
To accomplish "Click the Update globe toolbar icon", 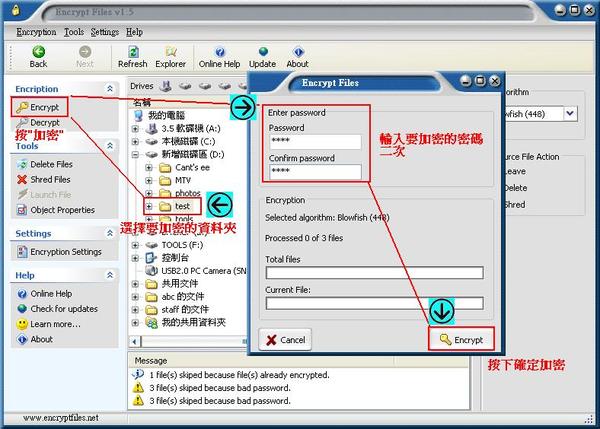I will point(262,57).
